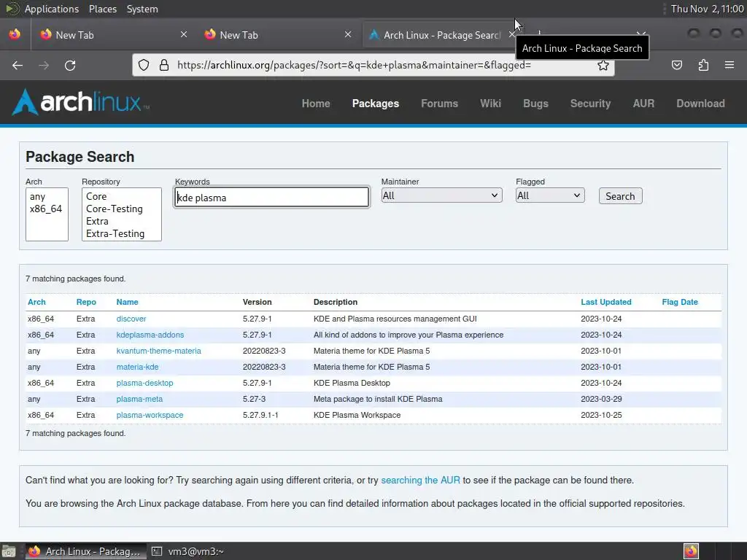This screenshot has height=560, width=747.
Task: Switch to the vm3@vm3 terminal taskbar item
Action: coord(187,551)
